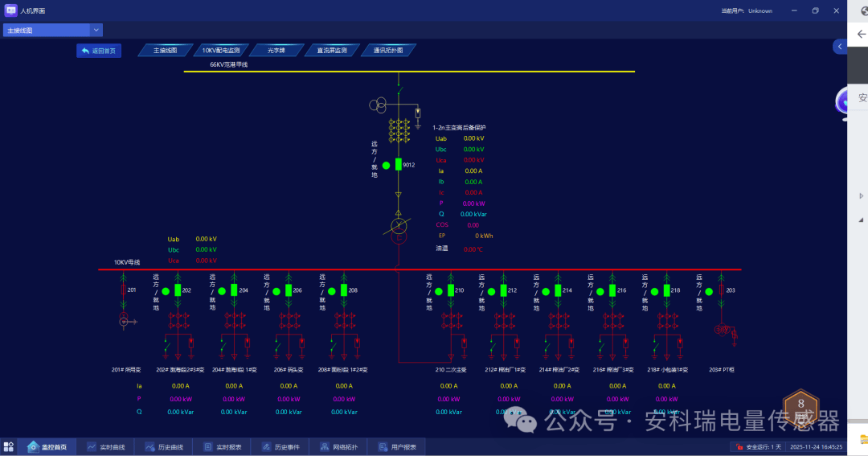Open 实时曲线 in bottom bar
Screen dimensions: 868x456
tap(106, 446)
